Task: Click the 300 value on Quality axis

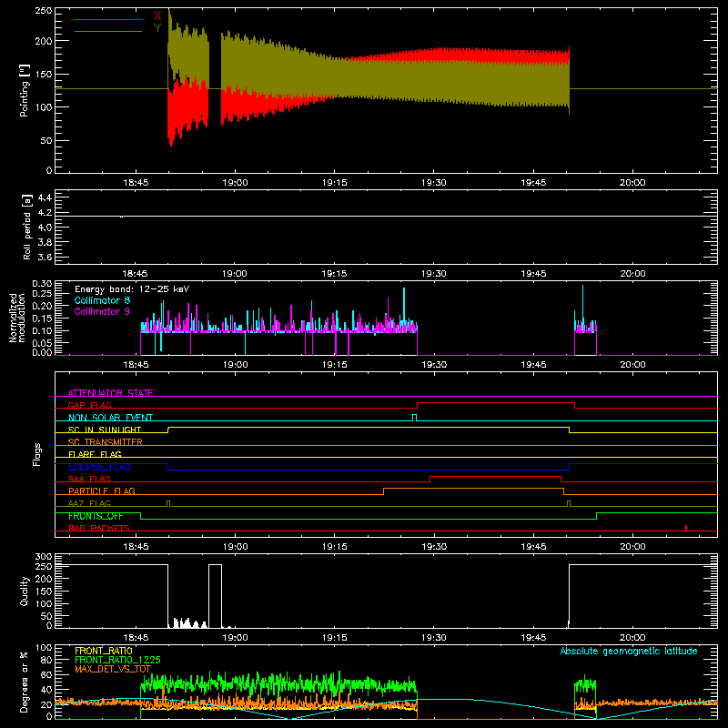Action: coord(43,557)
